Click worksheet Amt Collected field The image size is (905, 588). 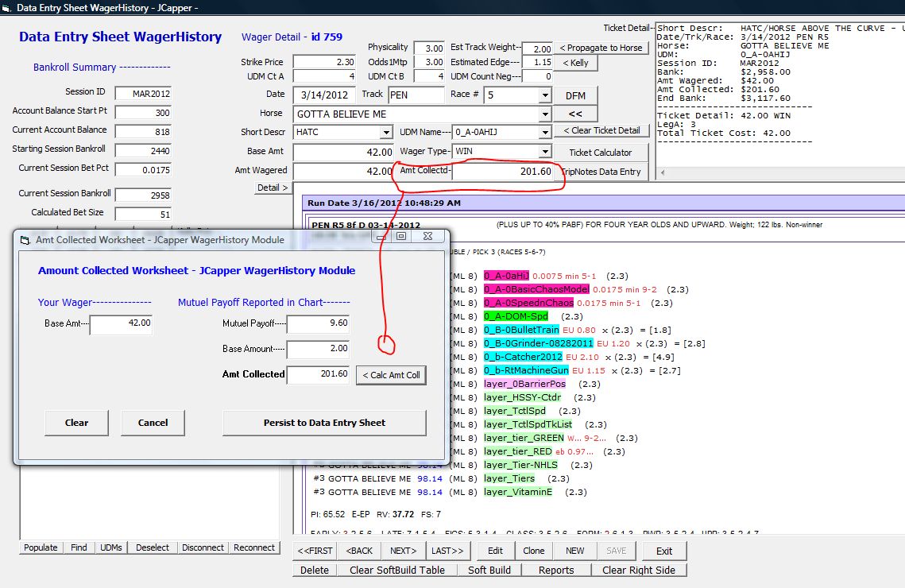click(x=318, y=374)
